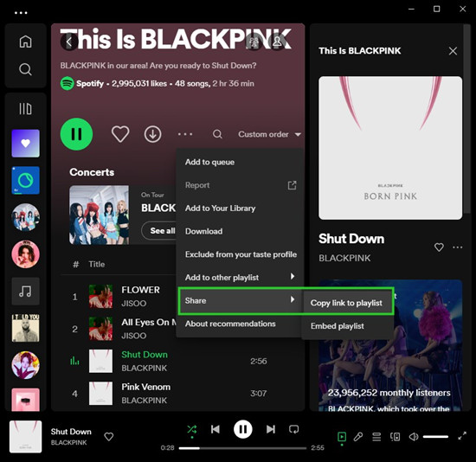Open the play queue icon
Image resolution: width=476 pixels, height=462 pixels.
tap(376, 437)
